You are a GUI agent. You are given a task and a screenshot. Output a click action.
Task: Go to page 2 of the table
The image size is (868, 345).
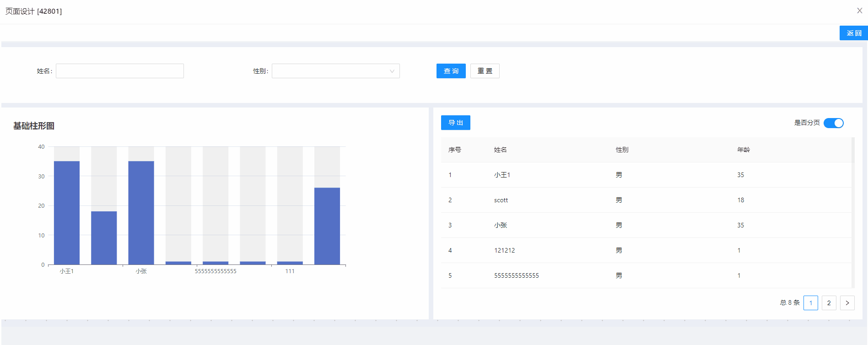tap(829, 303)
